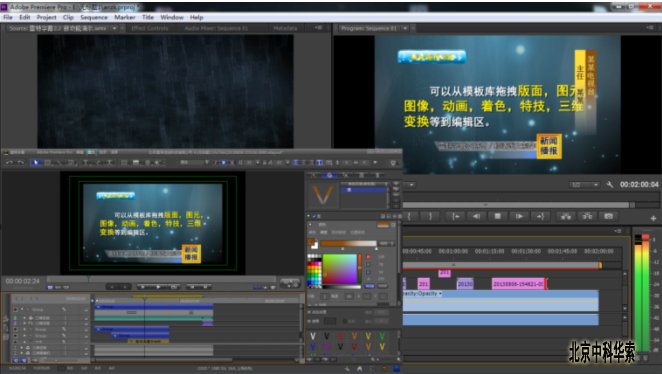
Task: Stop playback in the Program monitor
Action: pyautogui.click(x=497, y=216)
